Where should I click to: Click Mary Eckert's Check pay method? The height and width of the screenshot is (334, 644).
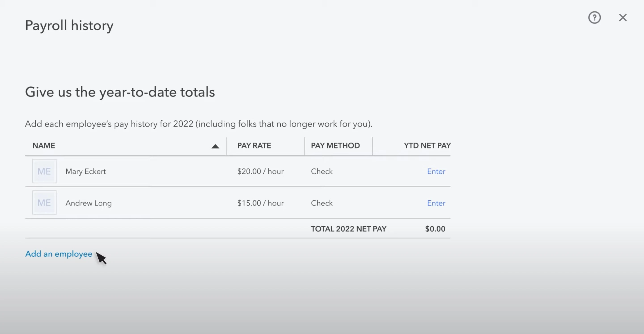322,171
